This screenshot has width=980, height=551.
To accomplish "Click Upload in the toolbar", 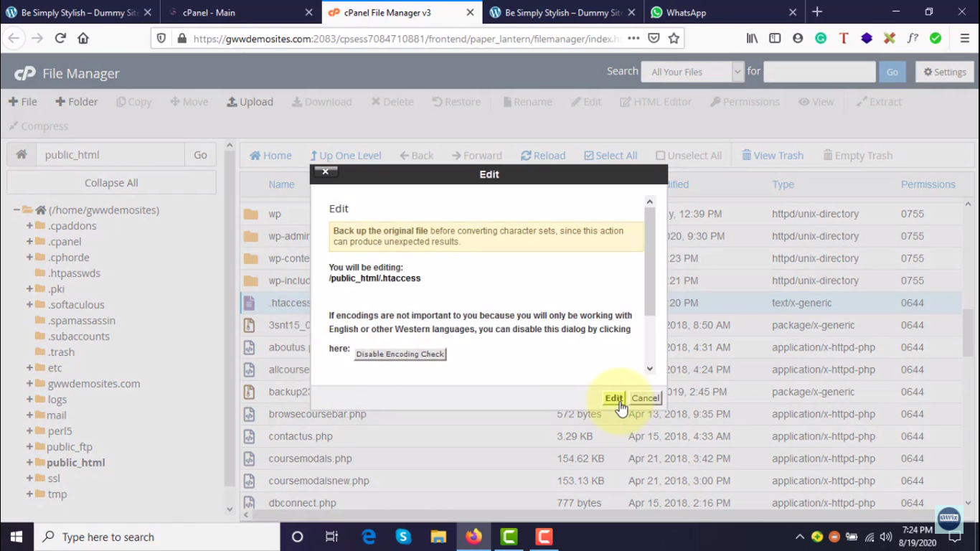I will (x=250, y=102).
